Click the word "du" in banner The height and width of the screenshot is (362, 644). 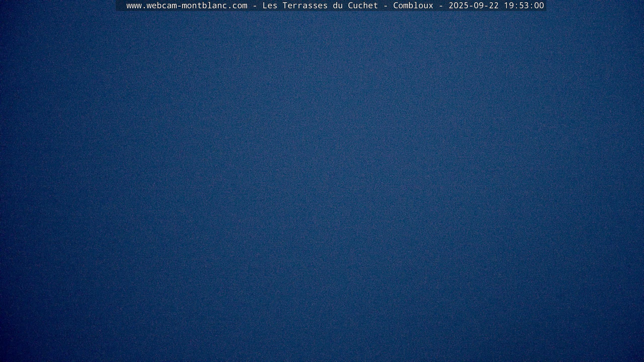click(x=338, y=6)
